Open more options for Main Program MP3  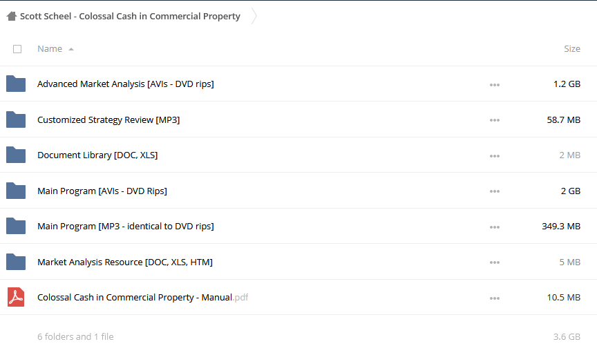point(495,227)
